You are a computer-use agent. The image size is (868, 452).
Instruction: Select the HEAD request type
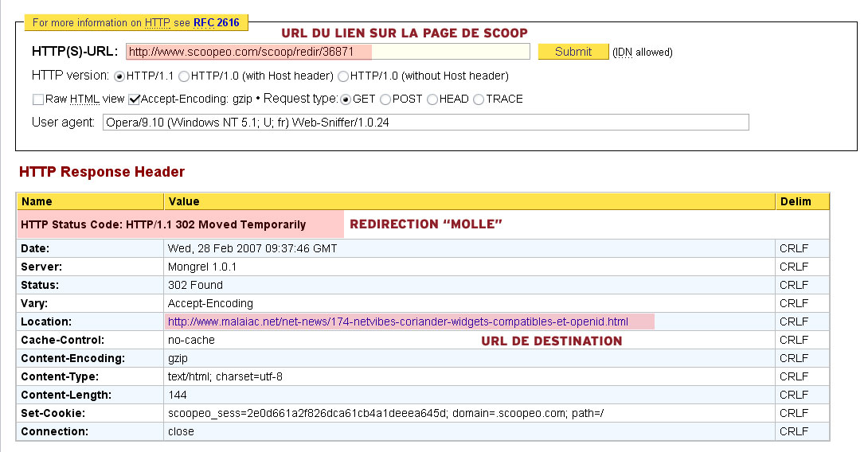pyautogui.click(x=432, y=99)
